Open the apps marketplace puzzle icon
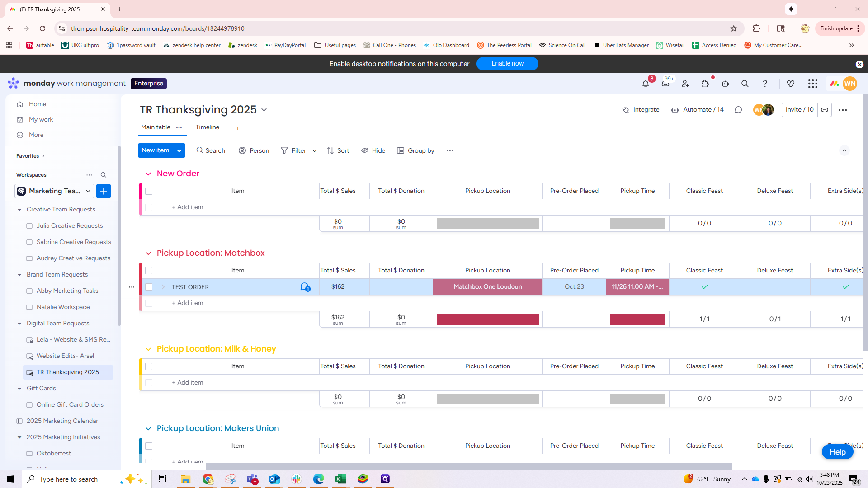Viewport: 868px width, 488px height. coord(705,84)
